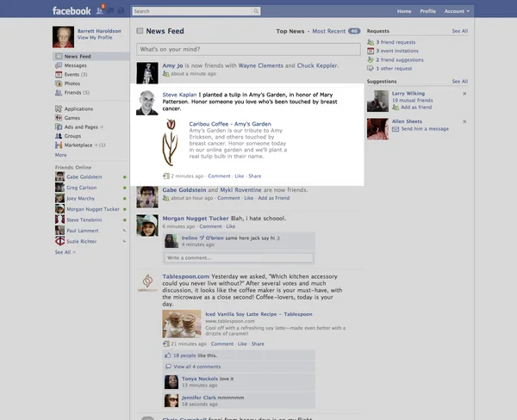Click the News Feed sidebar icon

(x=59, y=56)
